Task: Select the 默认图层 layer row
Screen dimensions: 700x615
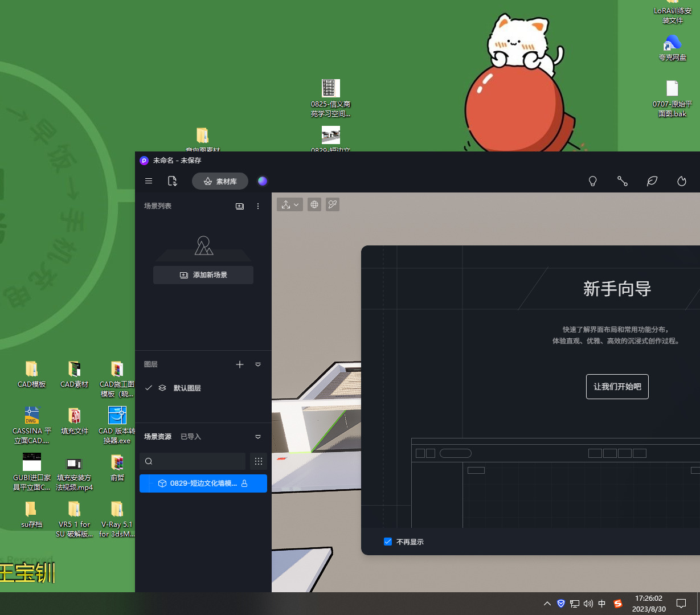Action: pos(203,388)
